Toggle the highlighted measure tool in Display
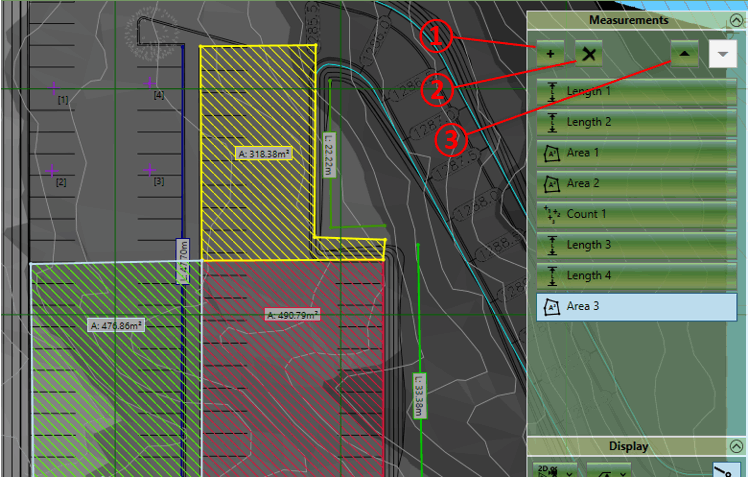 (x=726, y=470)
